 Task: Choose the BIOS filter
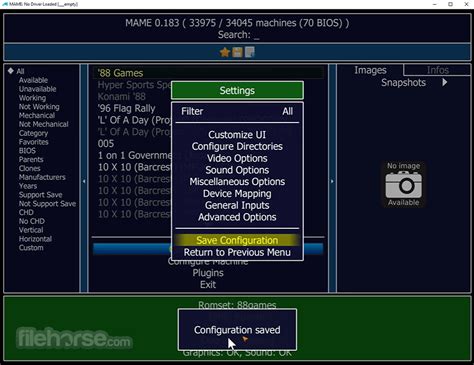tap(27, 151)
